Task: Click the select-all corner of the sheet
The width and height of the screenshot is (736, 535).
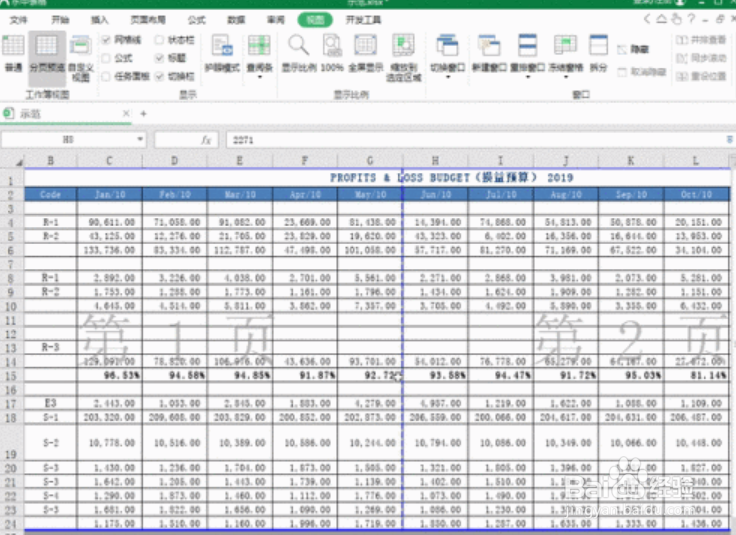Action: pyautogui.click(x=13, y=161)
